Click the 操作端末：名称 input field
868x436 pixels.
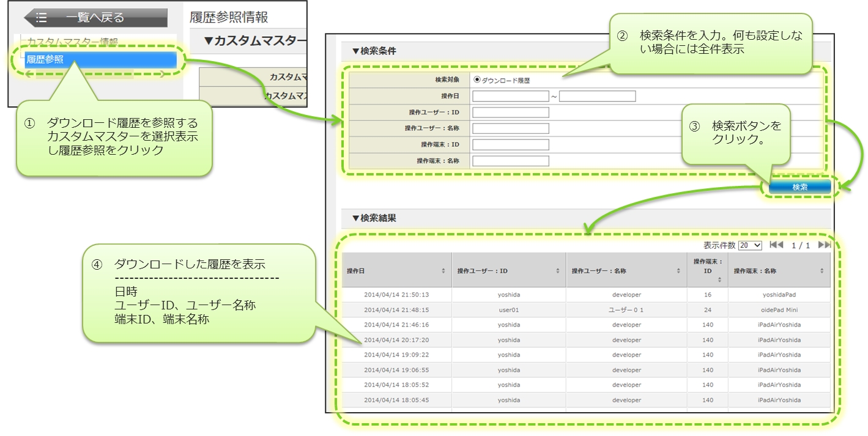click(510, 161)
